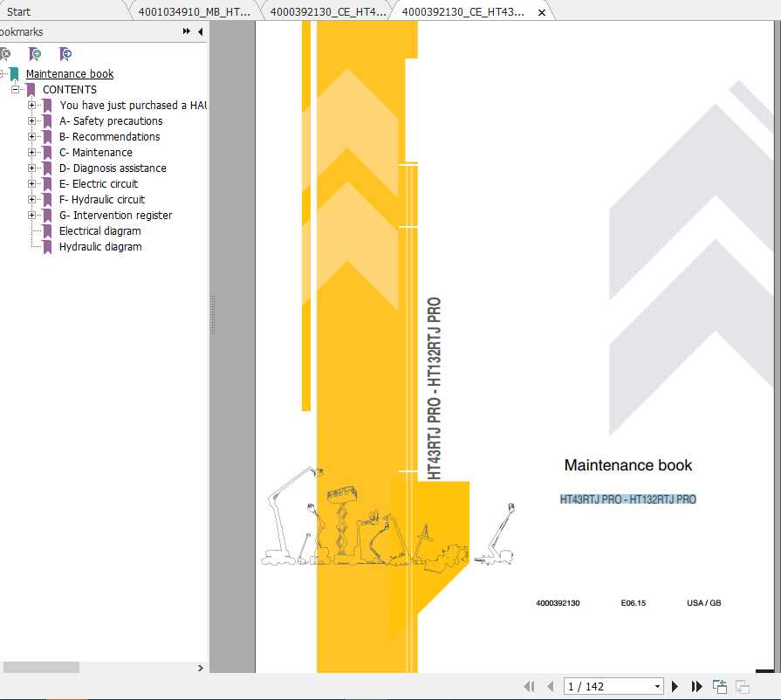Open the Maintenance book bookmark
The height and width of the screenshot is (700, 781).
tap(70, 73)
